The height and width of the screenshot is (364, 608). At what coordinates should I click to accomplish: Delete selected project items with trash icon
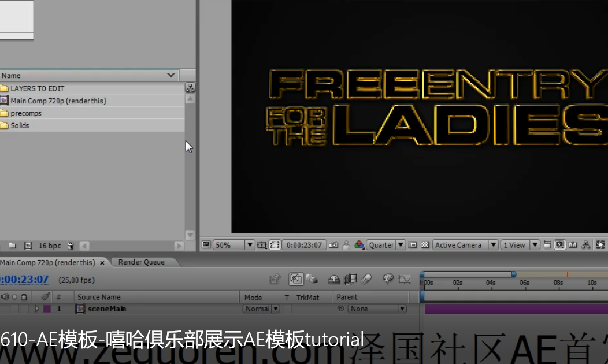(x=71, y=246)
